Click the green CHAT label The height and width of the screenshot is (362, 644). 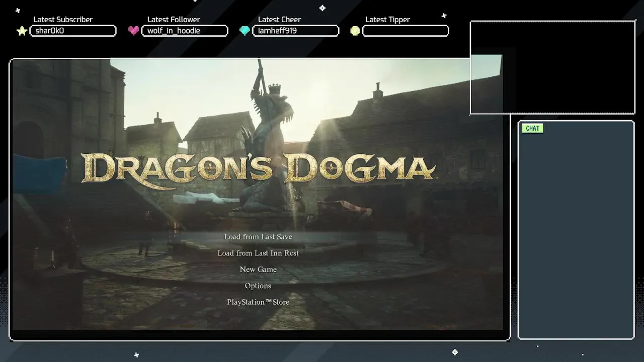coord(532,128)
